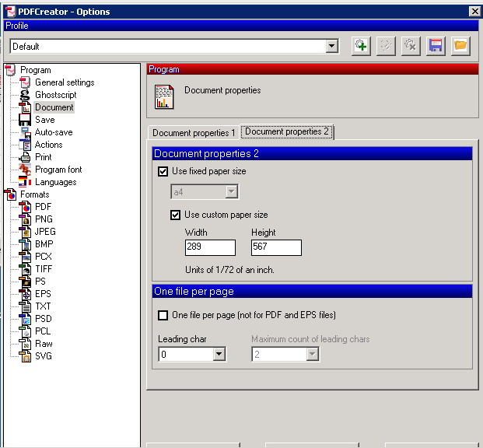The width and height of the screenshot is (483, 448).
Task: Click the PSD format icon
Action: [x=25, y=319]
